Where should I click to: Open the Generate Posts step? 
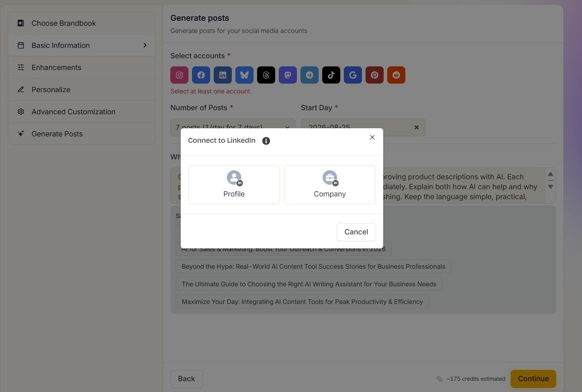(81, 134)
